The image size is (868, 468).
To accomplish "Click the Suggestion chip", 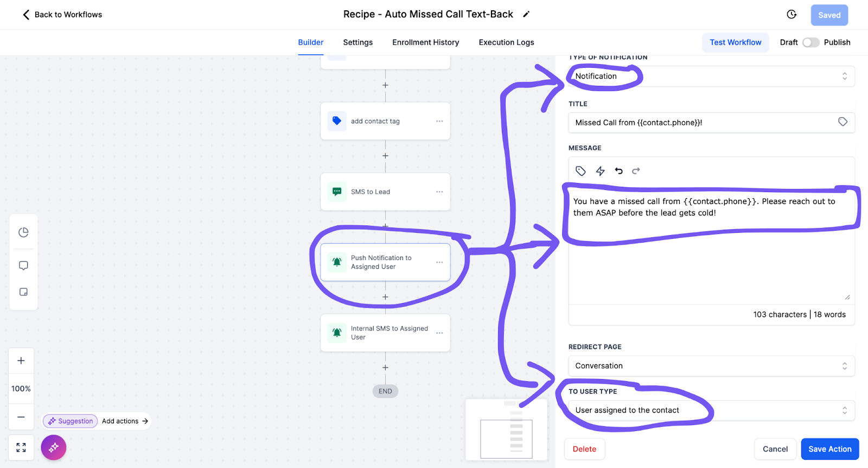I will tap(71, 421).
